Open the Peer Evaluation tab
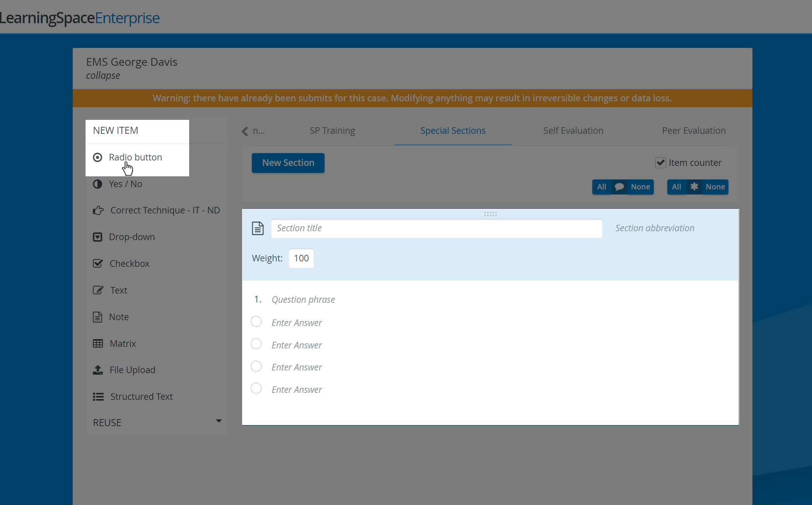Image resolution: width=812 pixels, height=505 pixels. click(x=694, y=131)
